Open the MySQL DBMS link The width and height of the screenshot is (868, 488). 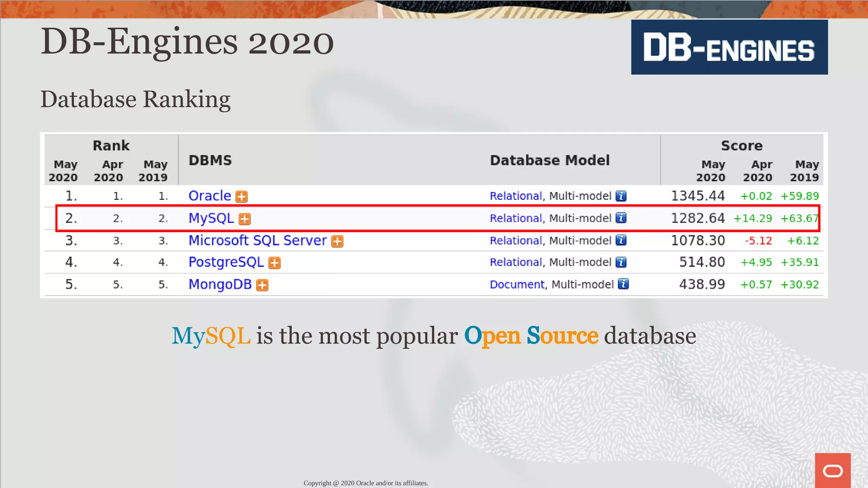211,218
